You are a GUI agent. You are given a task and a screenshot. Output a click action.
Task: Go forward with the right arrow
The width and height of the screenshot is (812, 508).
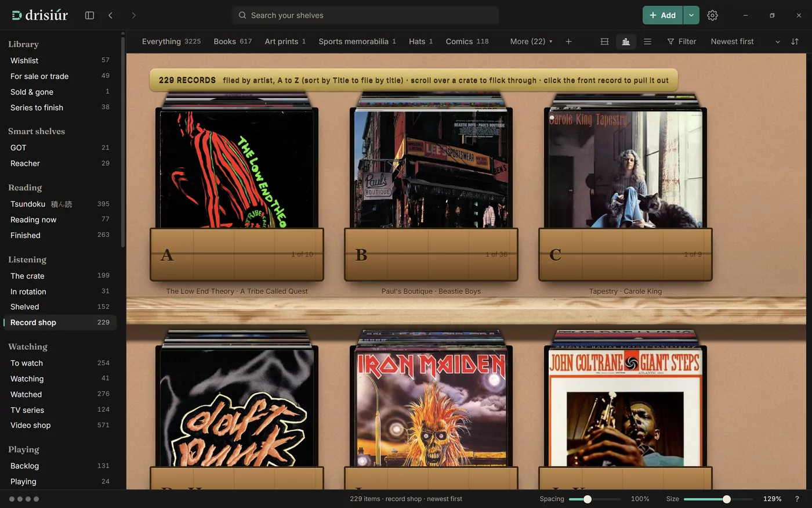pyautogui.click(x=133, y=15)
